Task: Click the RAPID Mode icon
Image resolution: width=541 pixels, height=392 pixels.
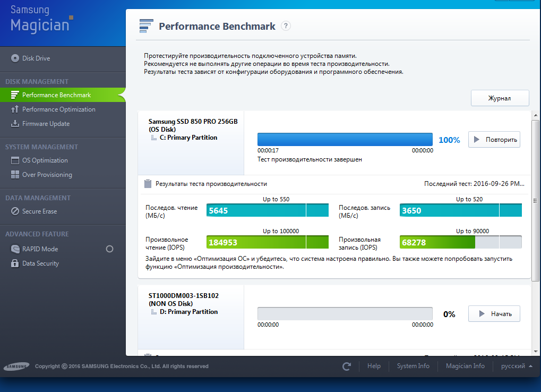Action: point(15,249)
